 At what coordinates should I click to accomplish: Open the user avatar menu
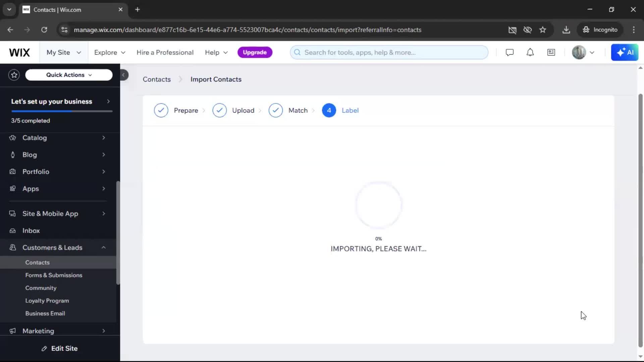(583, 53)
